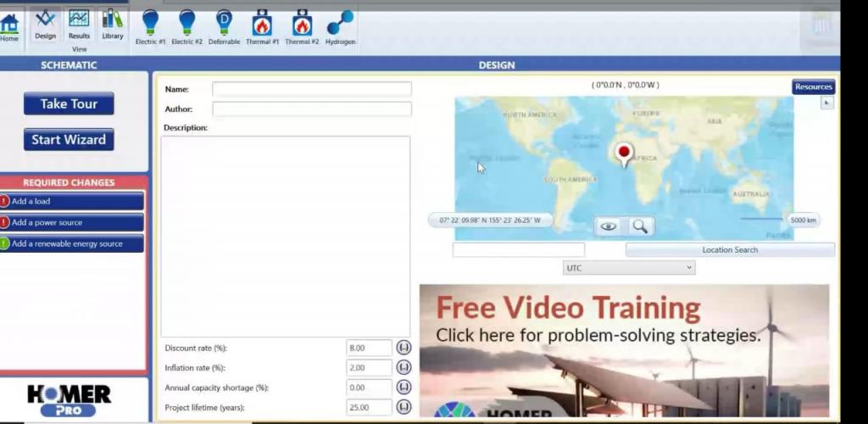
Task: Switch to the Results view
Action: [x=79, y=25]
